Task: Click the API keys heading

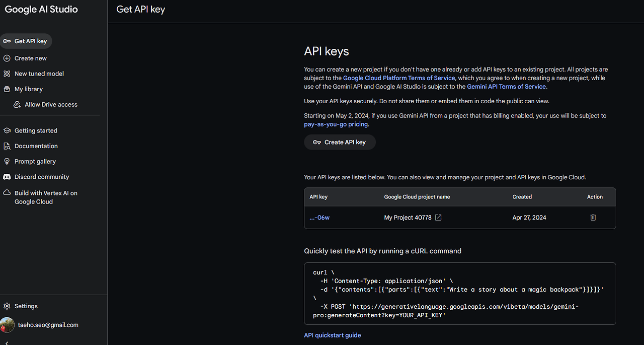Action: tap(327, 51)
